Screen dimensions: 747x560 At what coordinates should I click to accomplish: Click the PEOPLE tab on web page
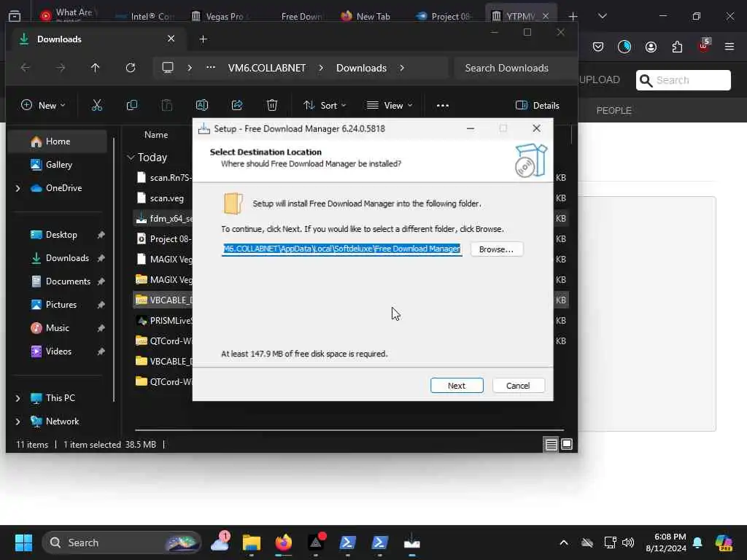pyautogui.click(x=614, y=111)
